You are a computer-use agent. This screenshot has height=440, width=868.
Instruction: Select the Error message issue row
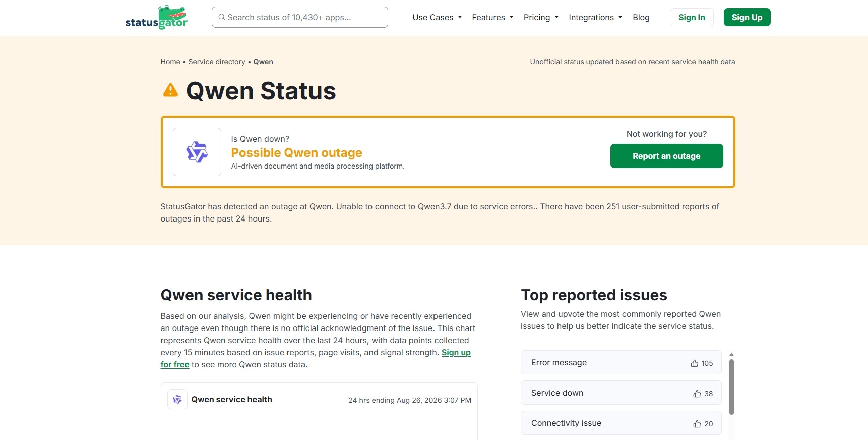(621, 362)
